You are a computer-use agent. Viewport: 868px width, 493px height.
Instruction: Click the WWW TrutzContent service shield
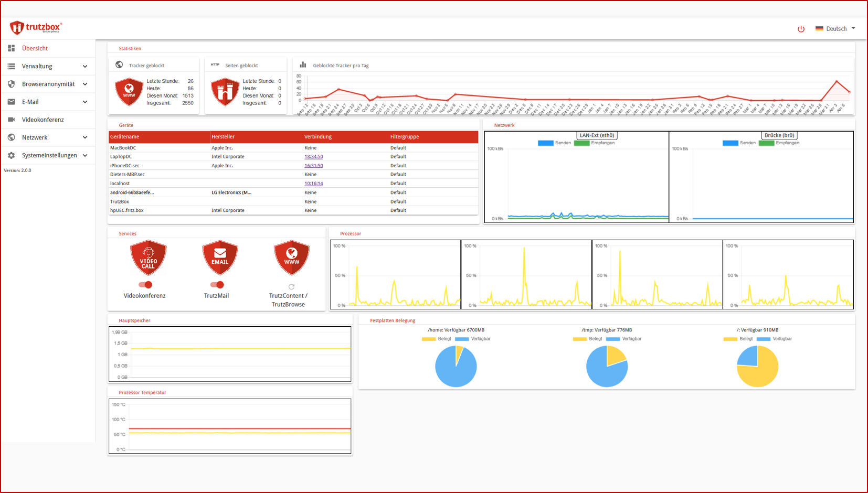291,258
